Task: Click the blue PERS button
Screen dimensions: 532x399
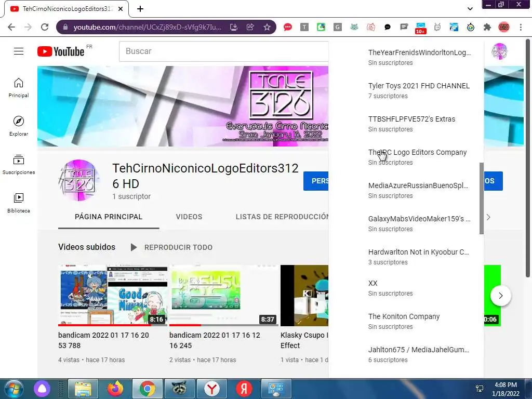Action: pos(316,181)
